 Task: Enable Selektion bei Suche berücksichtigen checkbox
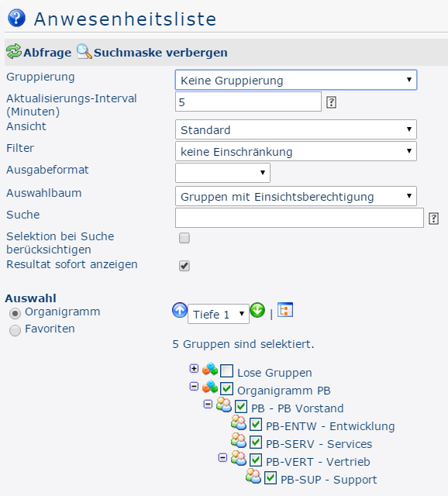coord(184,238)
